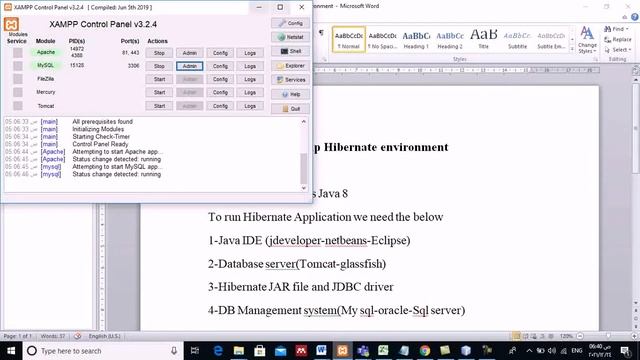Zoom out with minus button in Word
This screenshot has width=640, height=360.
coord(580,336)
